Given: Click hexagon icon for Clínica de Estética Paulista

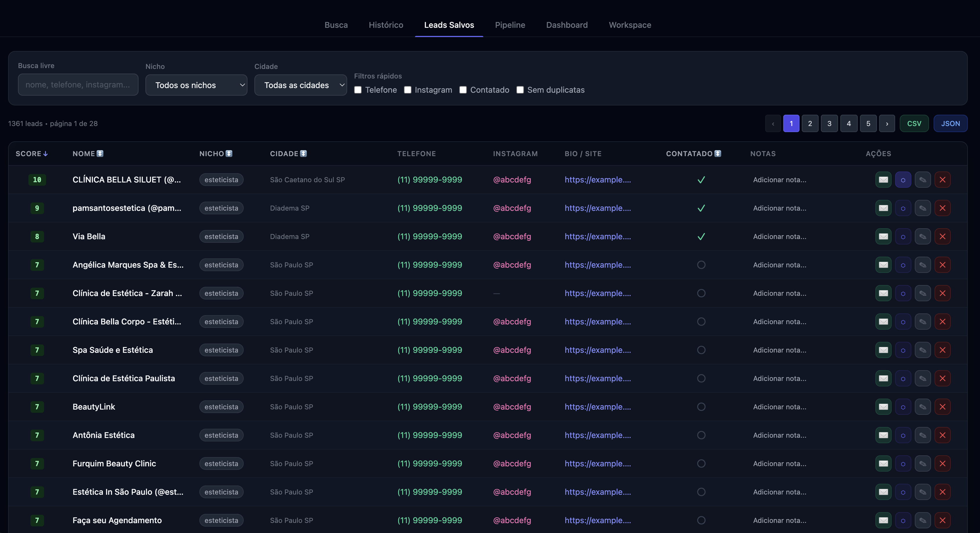Looking at the screenshot, I should tap(903, 379).
